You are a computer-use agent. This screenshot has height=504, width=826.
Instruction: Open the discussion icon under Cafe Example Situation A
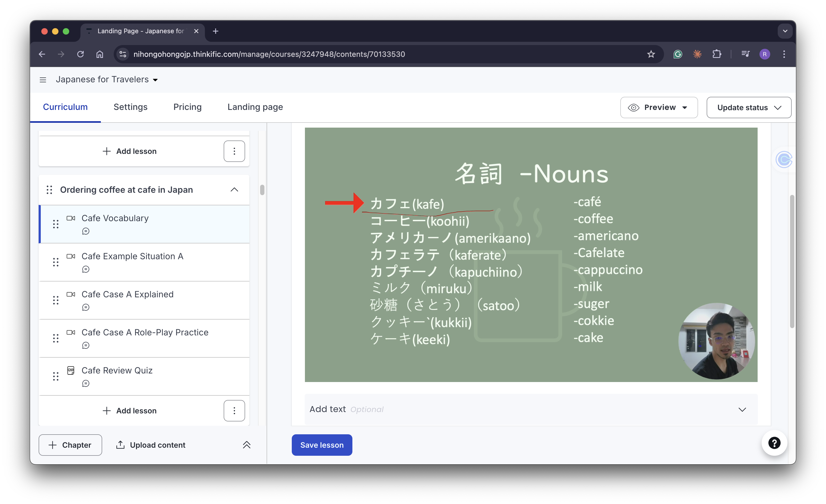pyautogui.click(x=86, y=269)
